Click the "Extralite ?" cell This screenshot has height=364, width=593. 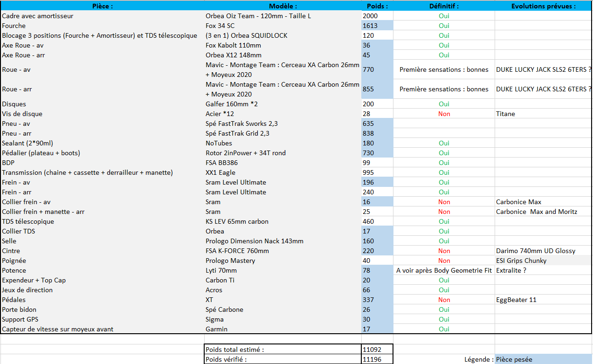tap(544, 270)
